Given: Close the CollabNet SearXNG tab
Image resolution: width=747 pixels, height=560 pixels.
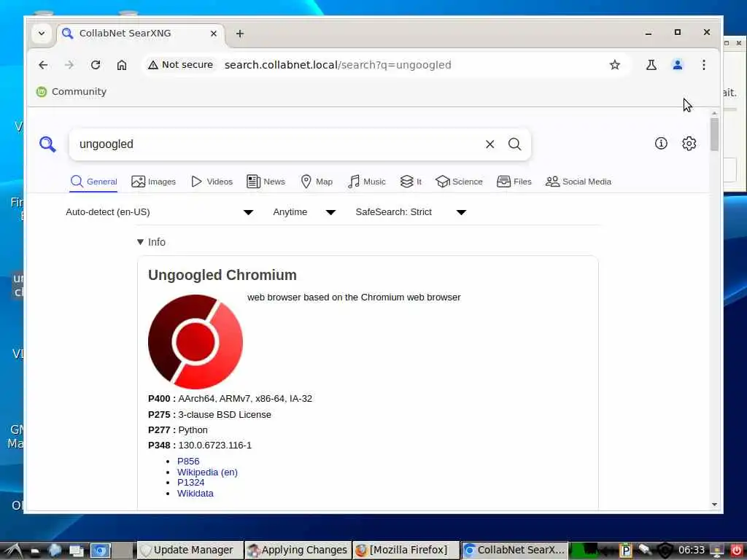Looking at the screenshot, I should (x=214, y=34).
